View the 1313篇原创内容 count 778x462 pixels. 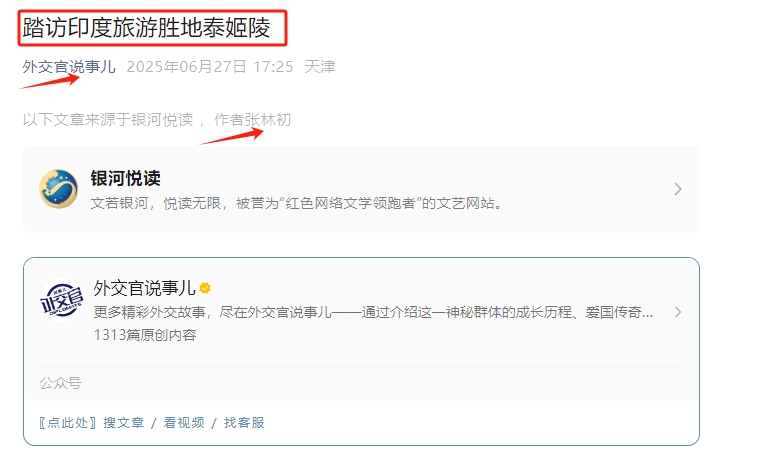[145, 335]
